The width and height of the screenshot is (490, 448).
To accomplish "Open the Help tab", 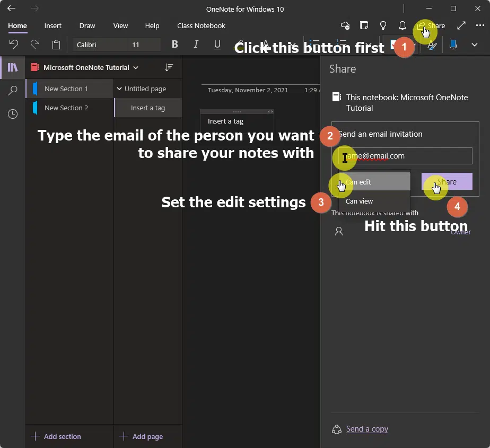I will [x=152, y=25].
